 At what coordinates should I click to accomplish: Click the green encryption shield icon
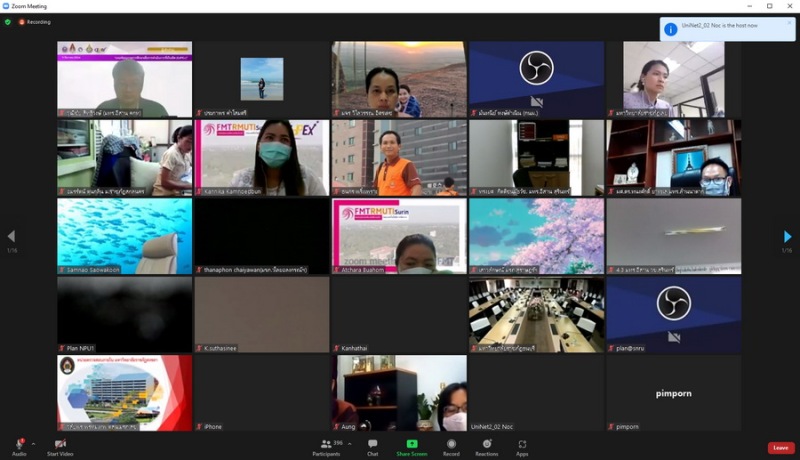[8, 21]
